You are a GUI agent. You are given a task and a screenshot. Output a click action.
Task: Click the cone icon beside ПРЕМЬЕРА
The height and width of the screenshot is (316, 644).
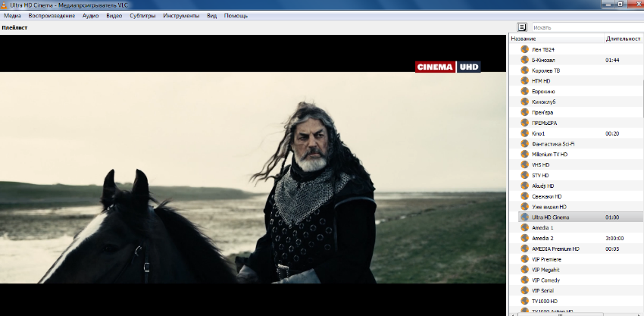coord(524,123)
